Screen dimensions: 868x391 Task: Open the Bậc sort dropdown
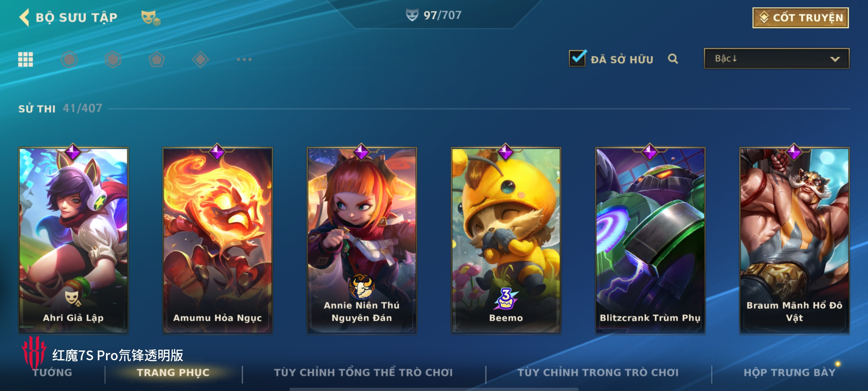click(x=776, y=59)
